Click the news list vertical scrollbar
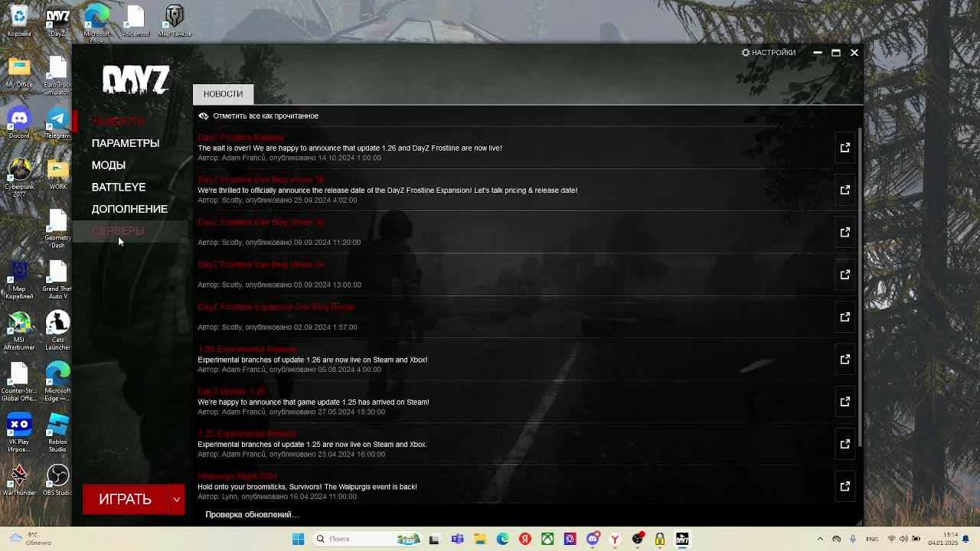 click(x=860, y=287)
